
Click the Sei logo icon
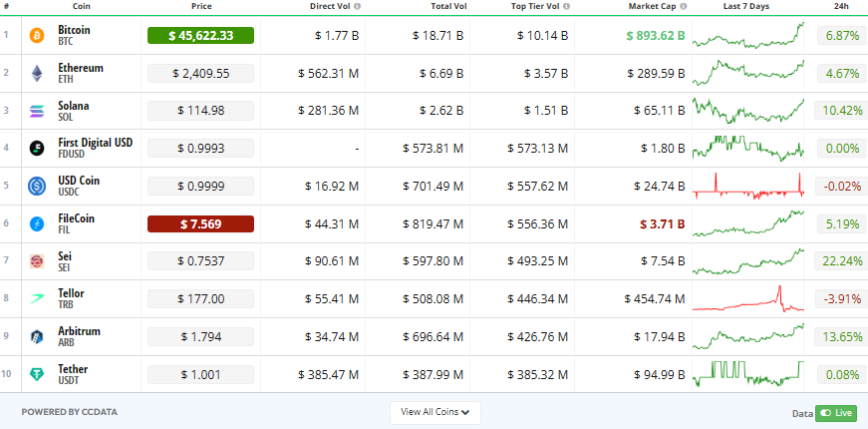[x=37, y=261]
